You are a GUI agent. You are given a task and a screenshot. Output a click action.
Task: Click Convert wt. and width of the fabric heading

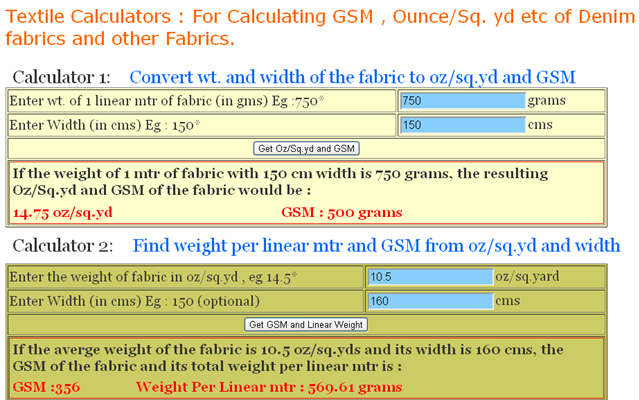(353, 77)
